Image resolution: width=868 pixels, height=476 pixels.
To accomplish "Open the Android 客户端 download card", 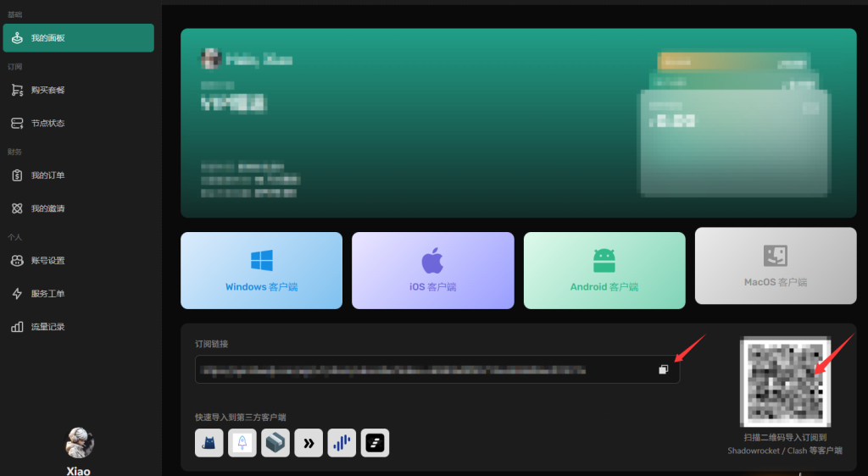I will (x=604, y=270).
